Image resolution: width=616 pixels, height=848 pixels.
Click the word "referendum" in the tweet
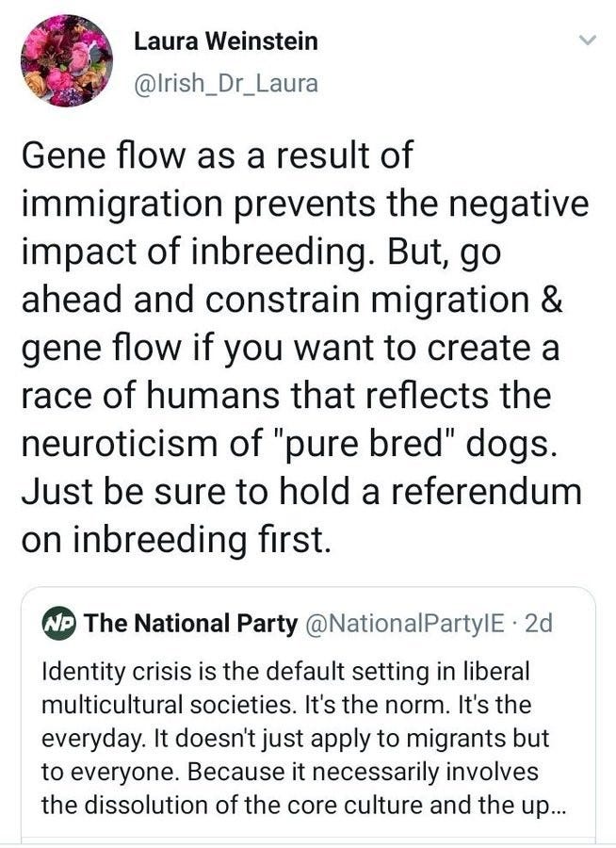pos(486,491)
